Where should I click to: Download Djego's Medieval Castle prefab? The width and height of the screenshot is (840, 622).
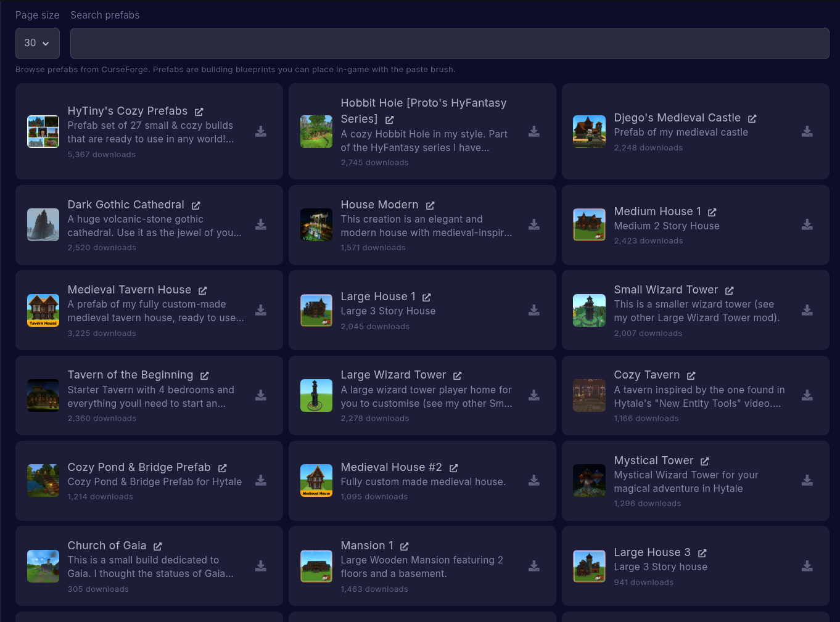807,131
